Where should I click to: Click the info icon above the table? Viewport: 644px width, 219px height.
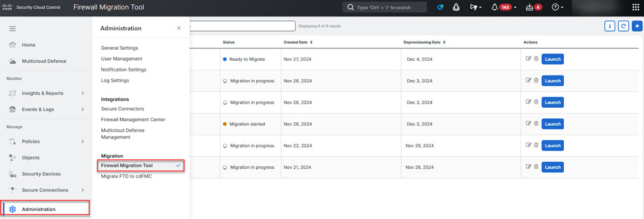[x=609, y=26]
